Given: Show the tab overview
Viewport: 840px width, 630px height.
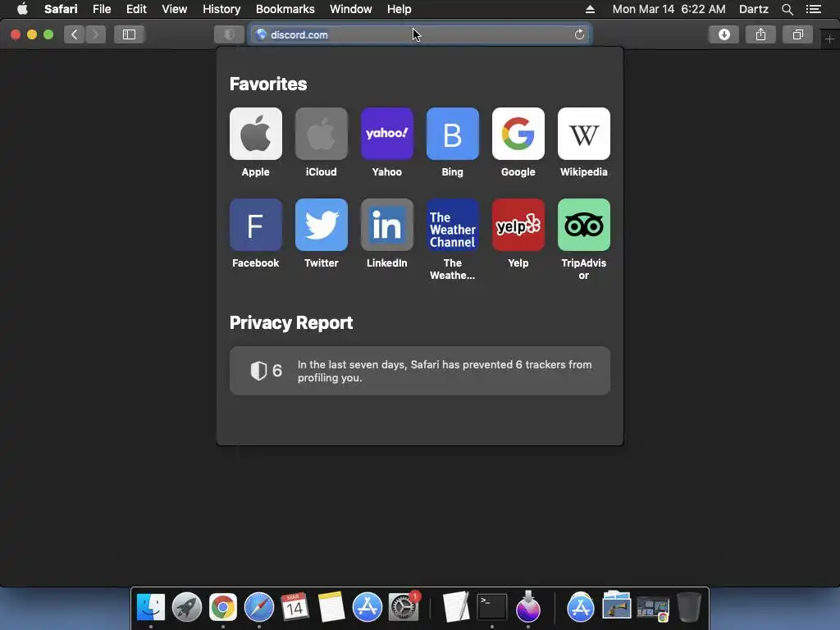Looking at the screenshot, I should pos(797,34).
